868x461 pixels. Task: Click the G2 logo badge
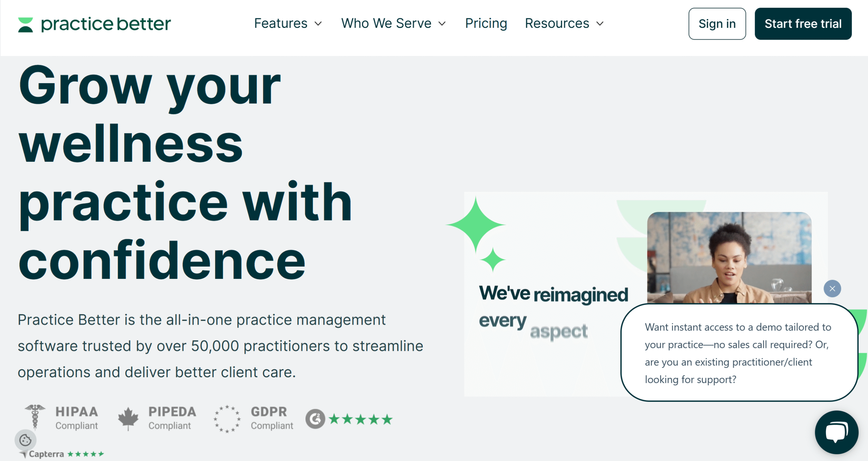(x=315, y=419)
